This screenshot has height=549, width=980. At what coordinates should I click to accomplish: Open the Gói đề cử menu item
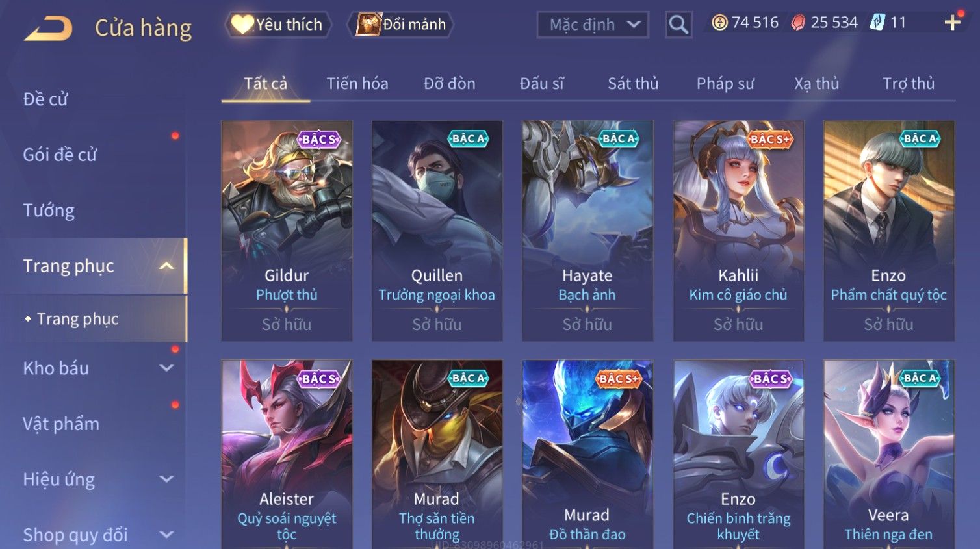tap(60, 155)
